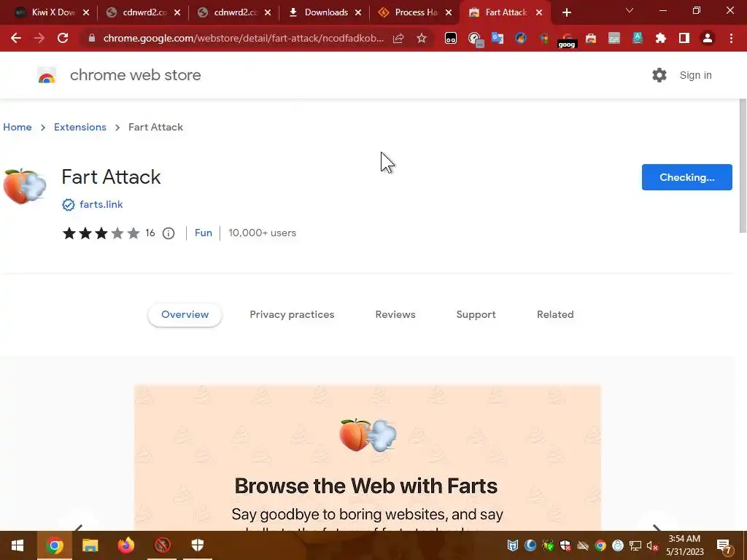
Task: View site information via the lock icon
Action: click(x=92, y=38)
